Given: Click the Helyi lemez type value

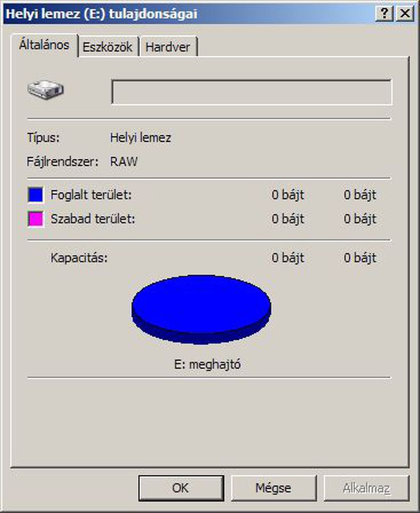Looking at the screenshot, I should point(140,138).
